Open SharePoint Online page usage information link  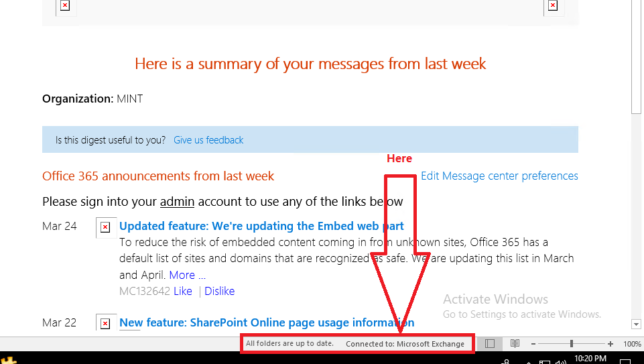267,322
